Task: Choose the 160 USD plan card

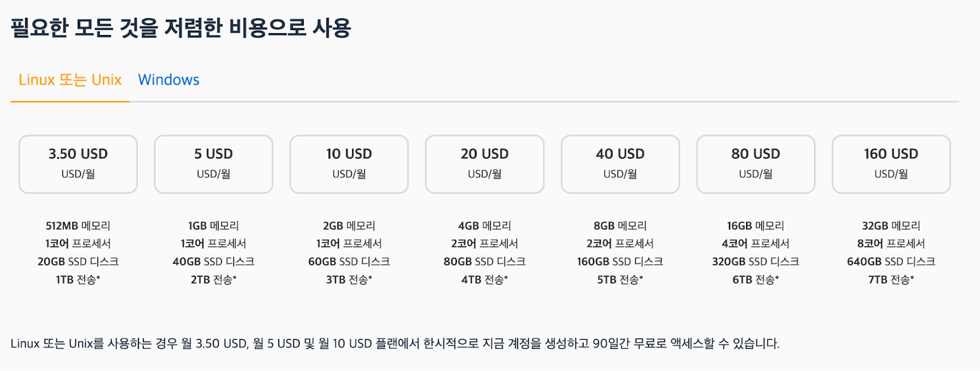Action: pyautogui.click(x=891, y=164)
